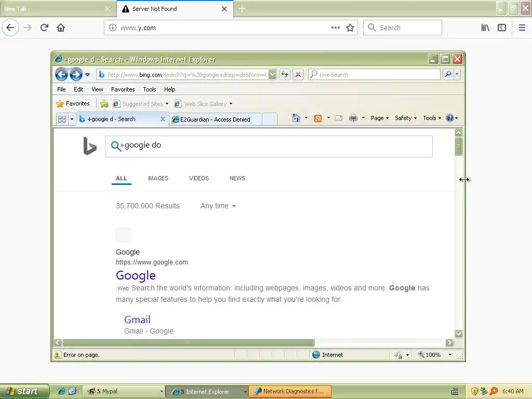The image size is (532, 399).
Task: Stop loading with red X button
Action: point(298,74)
